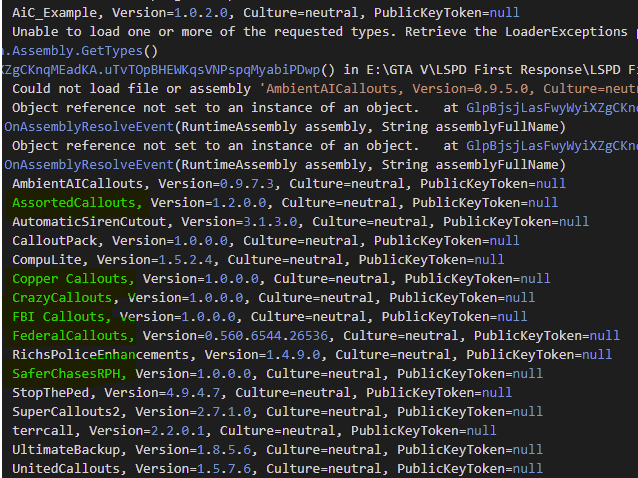638x478 pixels.
Task: Click the highlighted 'SaferChasesRPH' name
Action: (66, 373)
